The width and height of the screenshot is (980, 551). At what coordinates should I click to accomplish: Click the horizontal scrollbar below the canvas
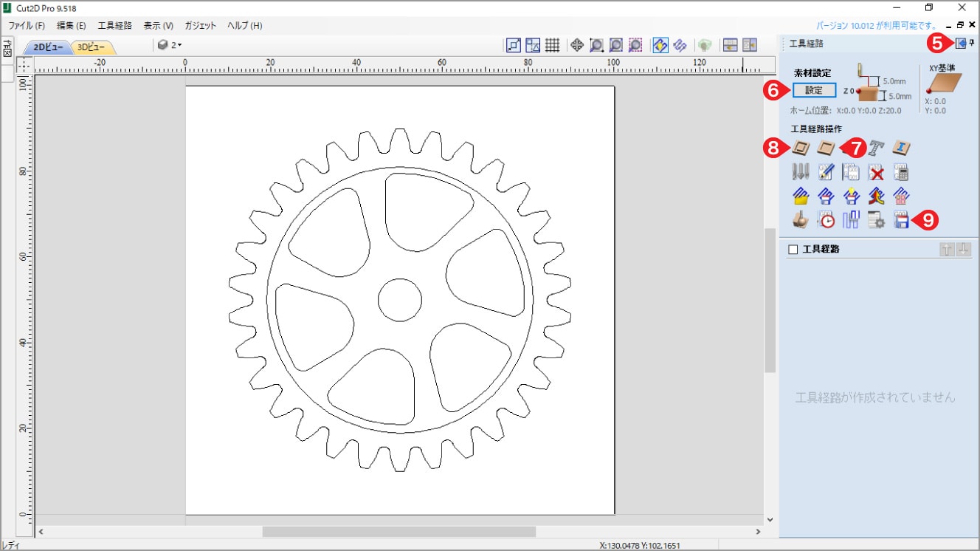coord(398,531)
